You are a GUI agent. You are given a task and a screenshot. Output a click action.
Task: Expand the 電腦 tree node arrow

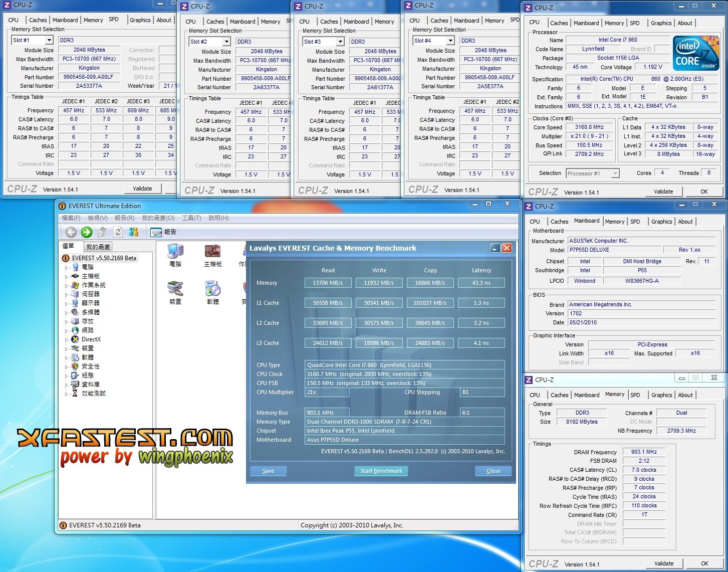66,268
